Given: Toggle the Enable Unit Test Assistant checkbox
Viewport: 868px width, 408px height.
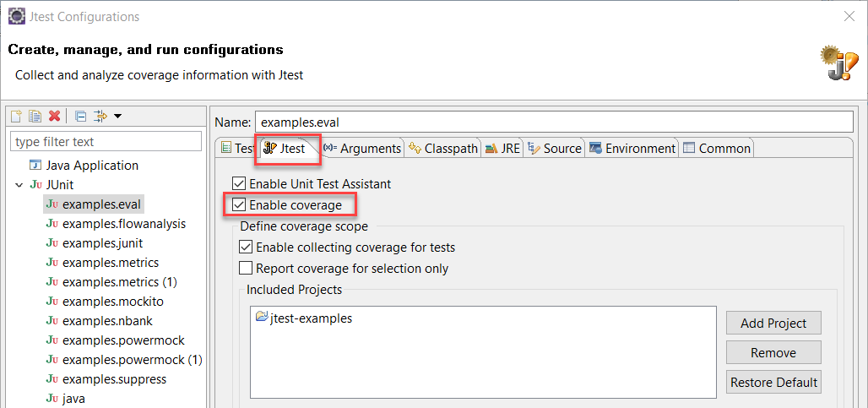Looking at the screenshot, I should (239, 183).
